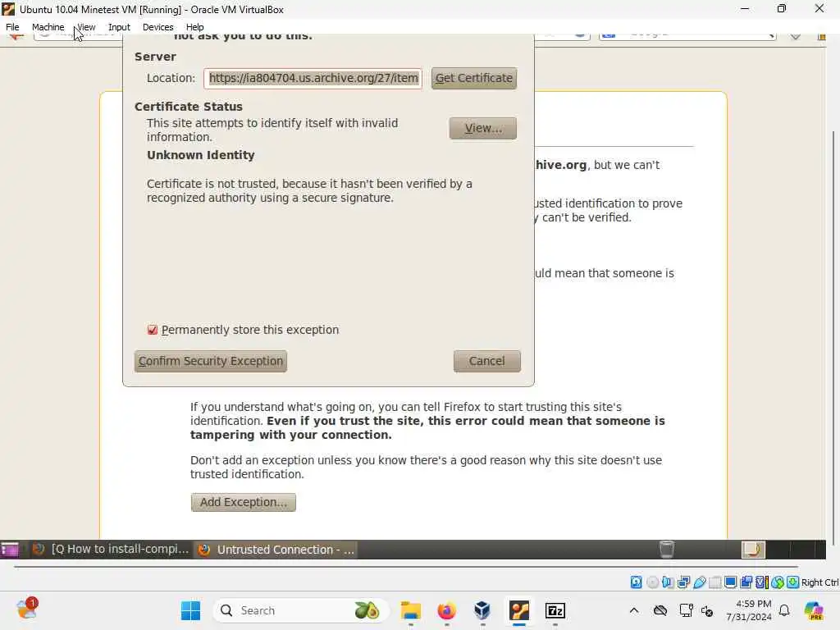Click the server Location URL field
The height and width of the screenshot is (630, 840).
[313, 78]
